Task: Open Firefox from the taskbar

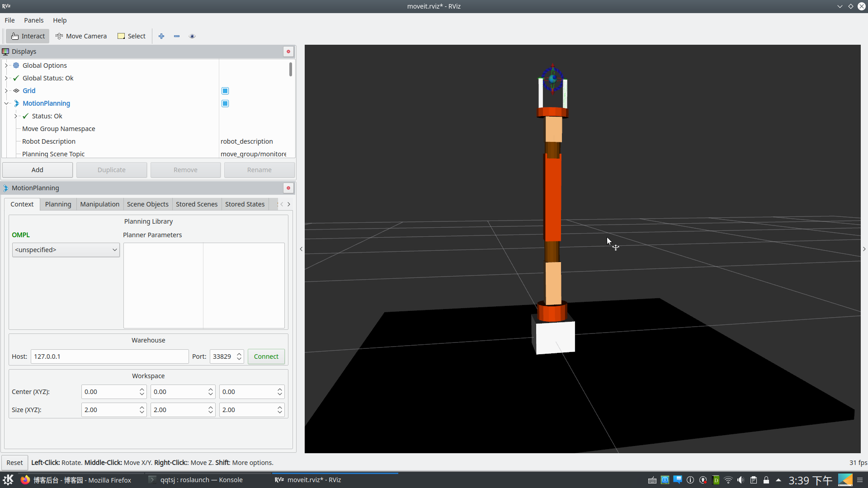Action: coord(76,480)
